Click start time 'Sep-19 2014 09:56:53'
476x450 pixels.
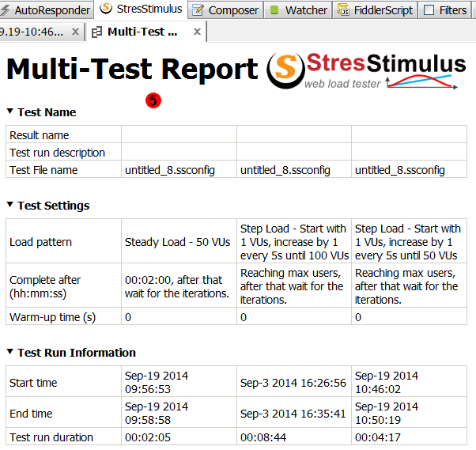click(x=157, y=382)
